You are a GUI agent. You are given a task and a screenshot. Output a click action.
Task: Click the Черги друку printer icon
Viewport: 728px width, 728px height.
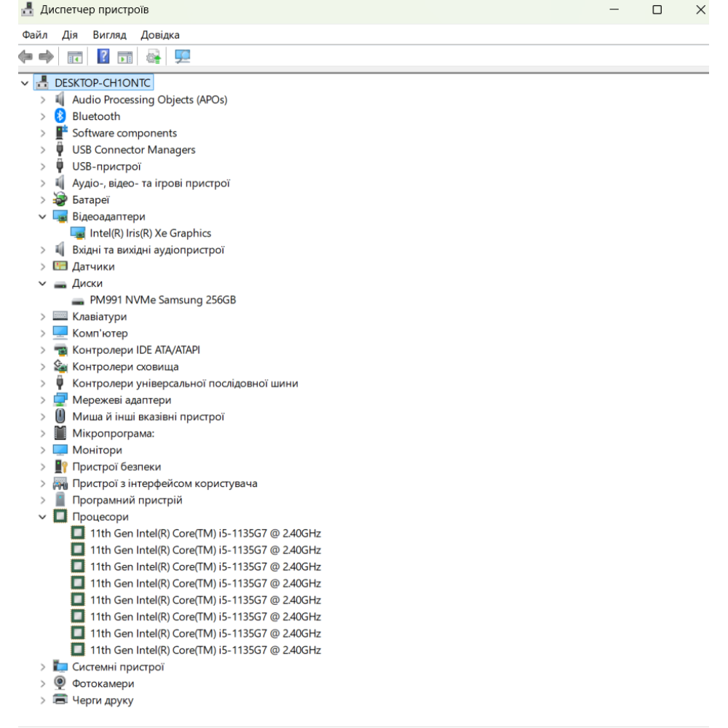tap(60, 700)
